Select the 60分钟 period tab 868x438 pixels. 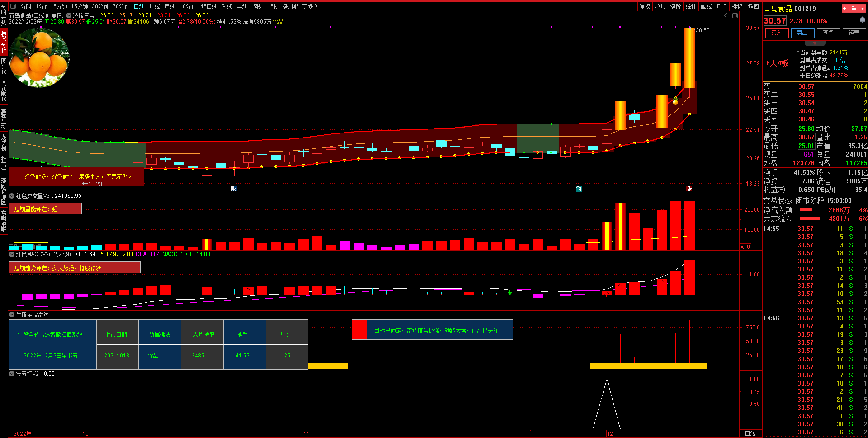121,6
